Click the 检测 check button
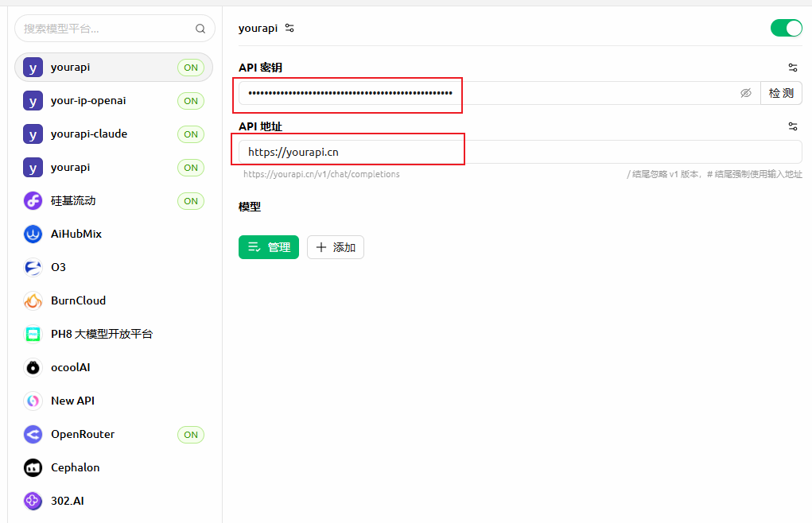 pyautogui.click(x=781, y=93)
